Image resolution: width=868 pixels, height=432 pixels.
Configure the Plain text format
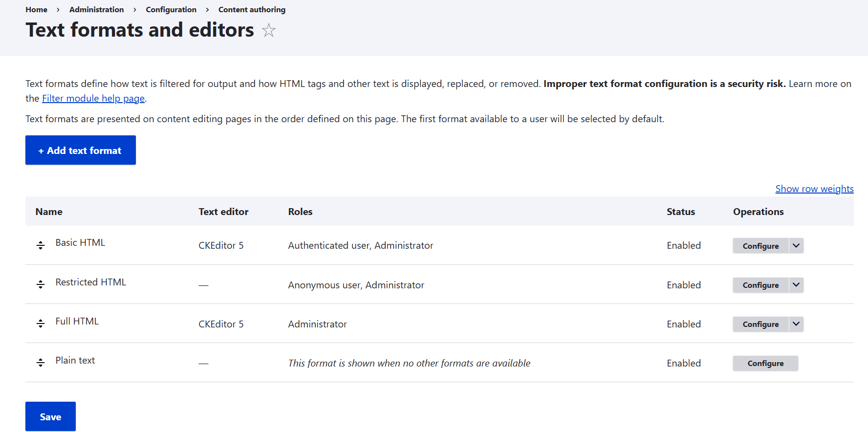[765, 363]
